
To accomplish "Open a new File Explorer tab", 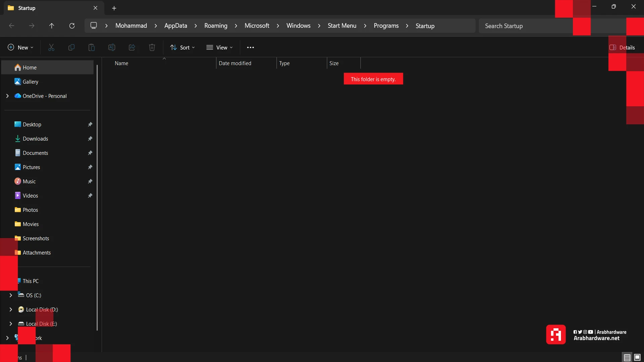I will [x=114, y=8].
